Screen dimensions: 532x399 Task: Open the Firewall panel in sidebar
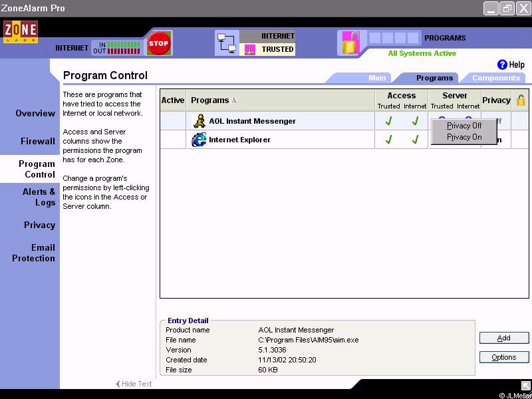point(38,141)
